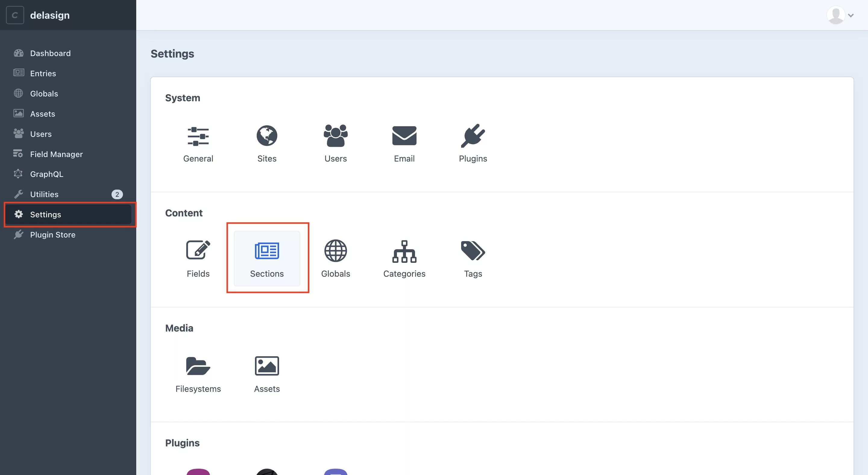This screenshot has width=868, height=475.
Task: Click the Field Manager icon in sidebar
Action: click(x=18, y=154)
